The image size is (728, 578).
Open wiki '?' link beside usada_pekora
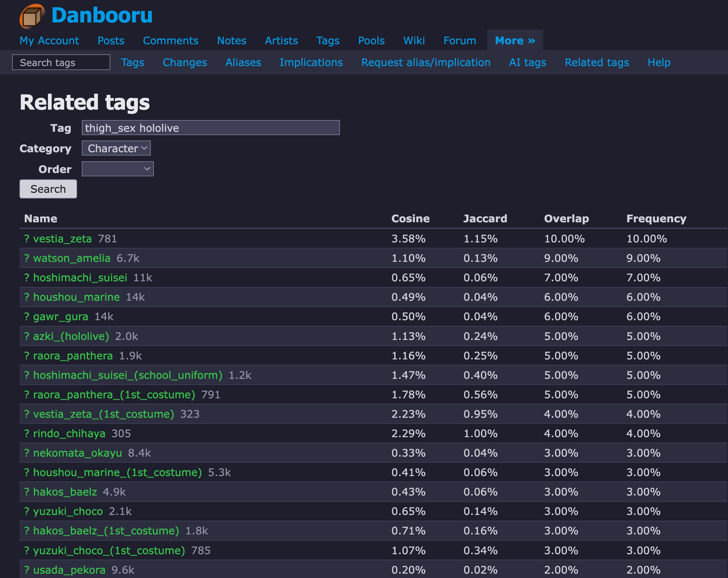coord(27,570)
